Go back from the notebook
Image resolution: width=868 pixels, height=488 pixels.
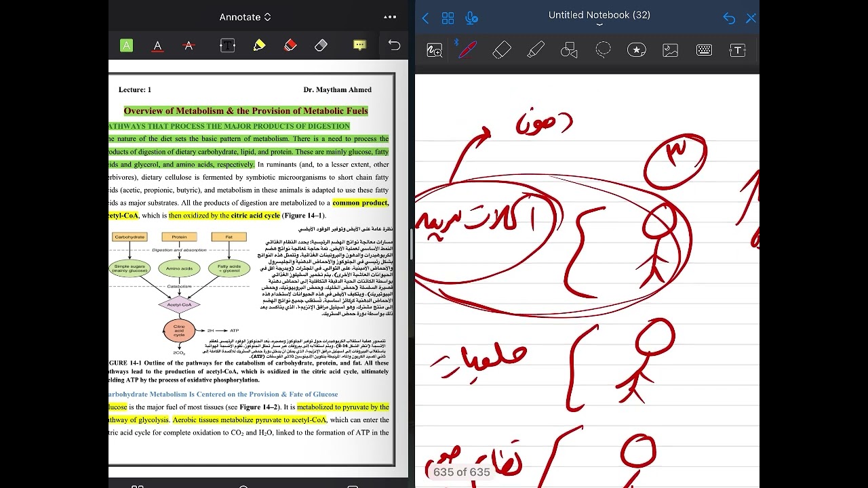[425, 18]
